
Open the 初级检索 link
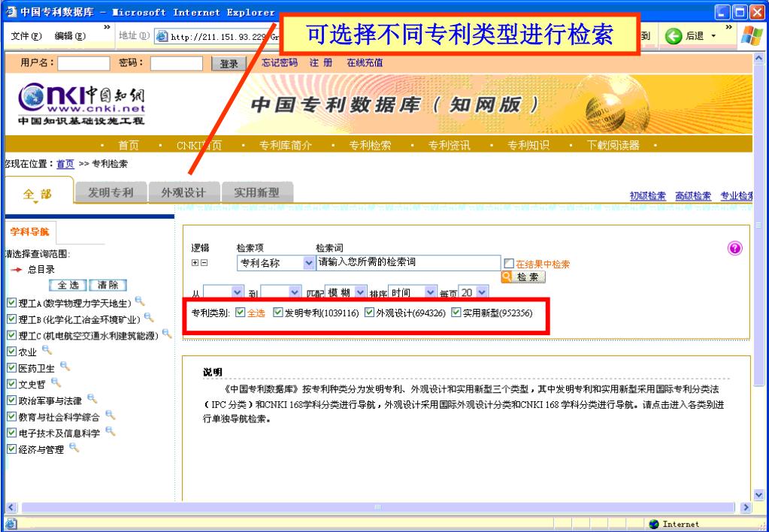pos(648,196)
